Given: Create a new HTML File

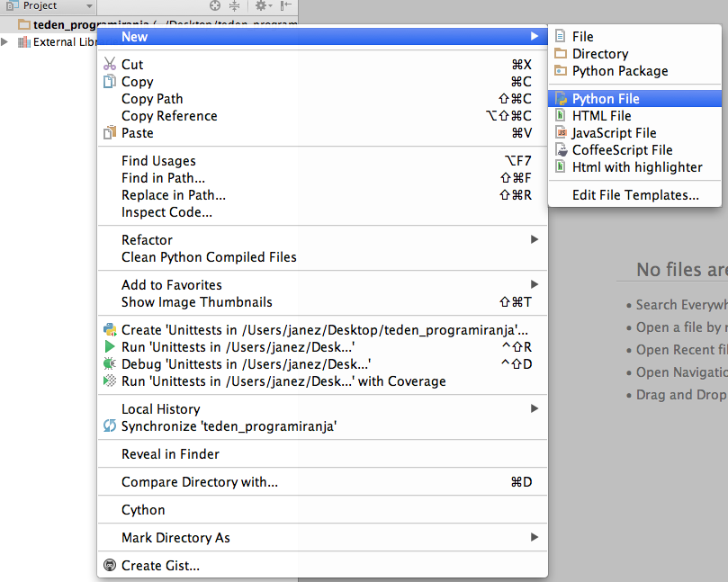Looking at the screenshot, I should (x=601, y=116).
